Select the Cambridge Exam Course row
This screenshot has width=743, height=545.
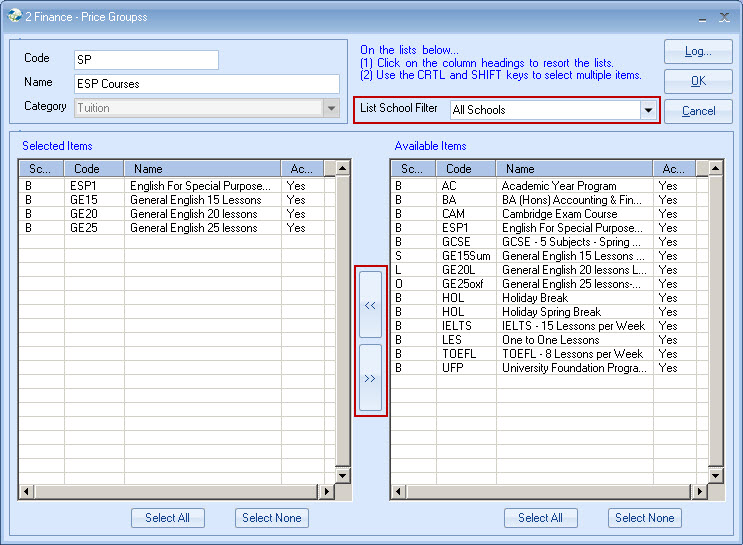point(545,214)
